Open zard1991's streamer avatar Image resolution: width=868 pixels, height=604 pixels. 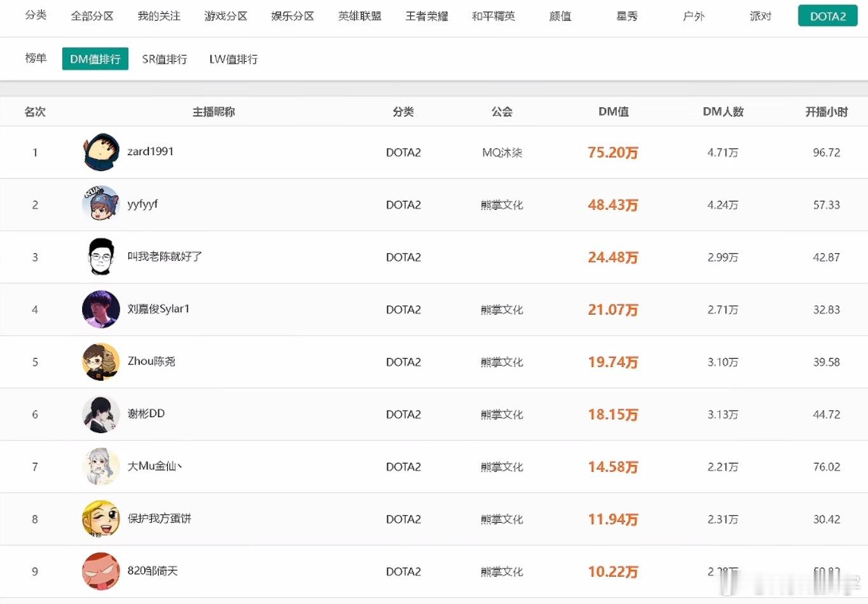(101, 152)
